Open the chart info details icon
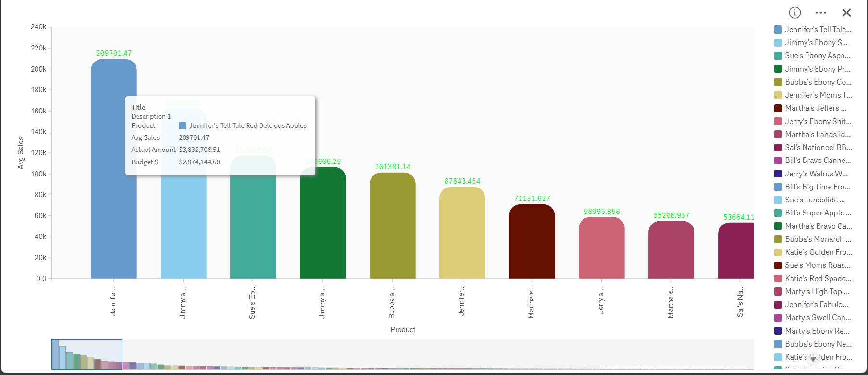 click(x=795, y=12)
